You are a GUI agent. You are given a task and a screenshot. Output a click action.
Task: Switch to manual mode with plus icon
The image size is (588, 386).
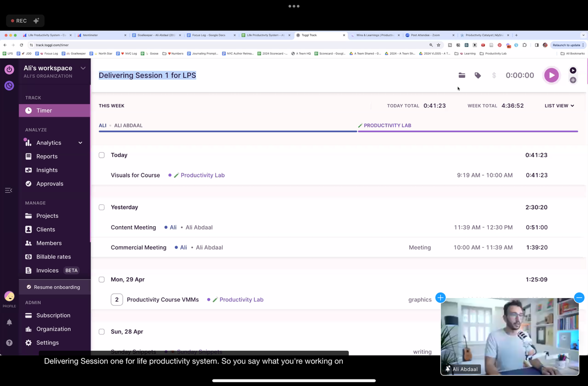coord(572,80)
